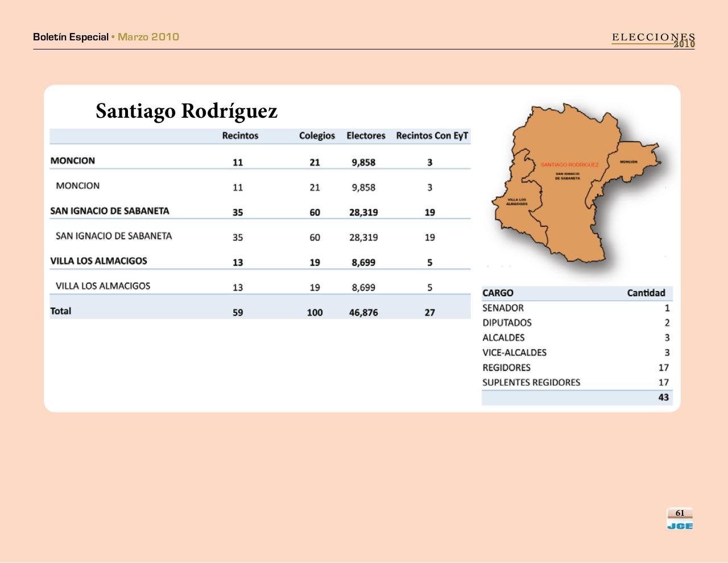Click the San Ignacio de Sabaneta map label
Screen dimensions: 728x563
(x=567, y=176)
